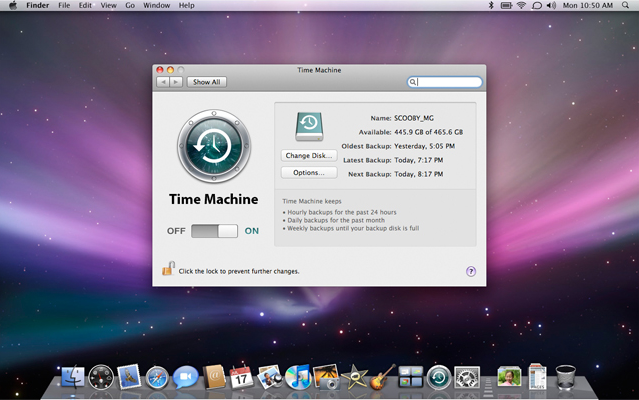Go back with the toolbar left arrow
639x400 pixels.
[x=163, y=82]
